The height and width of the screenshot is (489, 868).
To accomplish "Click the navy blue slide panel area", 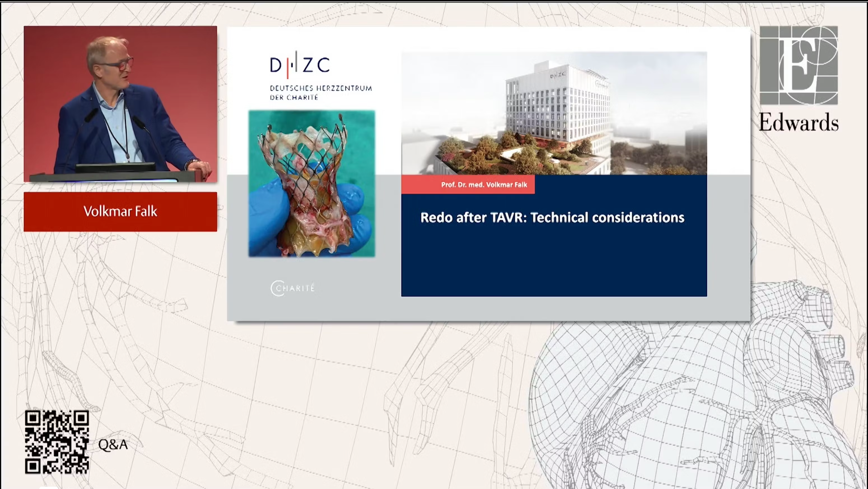I will pos(554,263).
